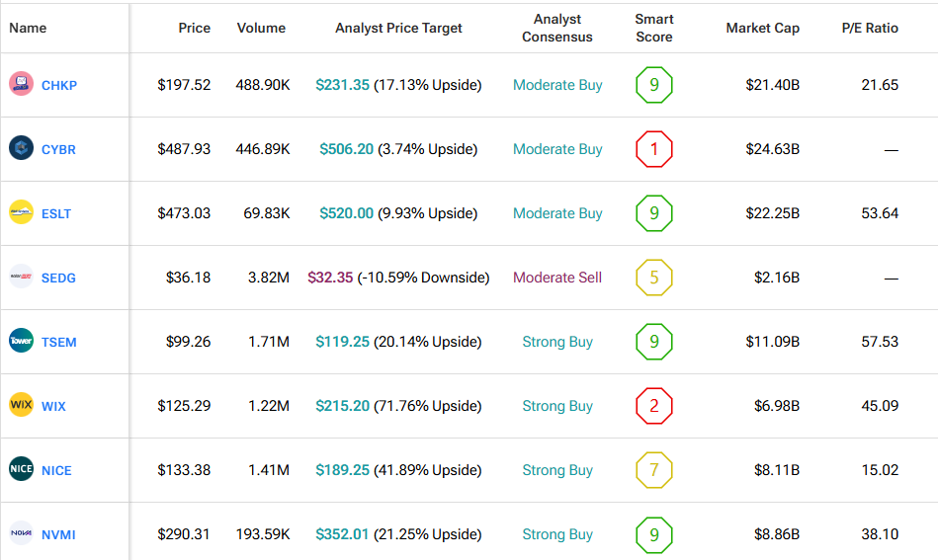Screen dimensions: 938x560
Task: Sort by Market Cap column header
Action: pyautogui.click(x=762, y=28)
